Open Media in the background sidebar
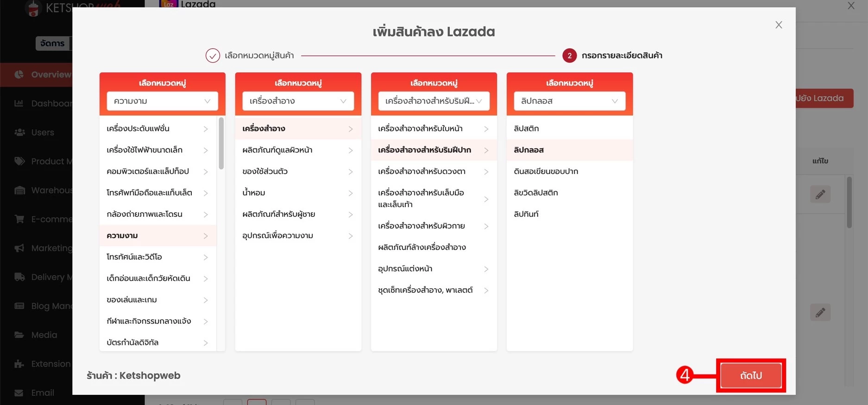Viewport: 868px width, 405px height. pyautogui.click(x=36, y=335)
